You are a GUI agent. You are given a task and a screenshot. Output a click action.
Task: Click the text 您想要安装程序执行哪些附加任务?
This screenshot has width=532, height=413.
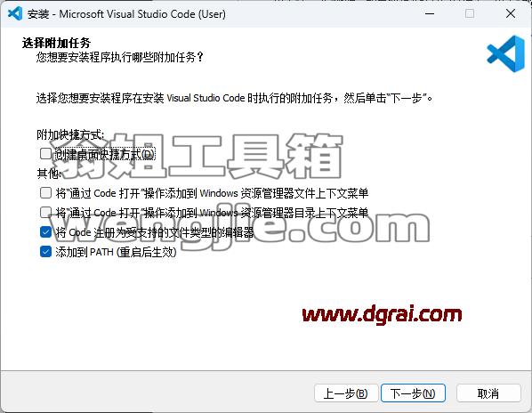tap(120, 57)
